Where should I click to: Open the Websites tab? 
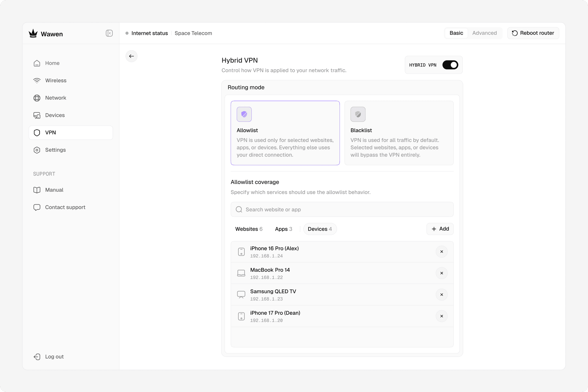[x=249, y=229]
